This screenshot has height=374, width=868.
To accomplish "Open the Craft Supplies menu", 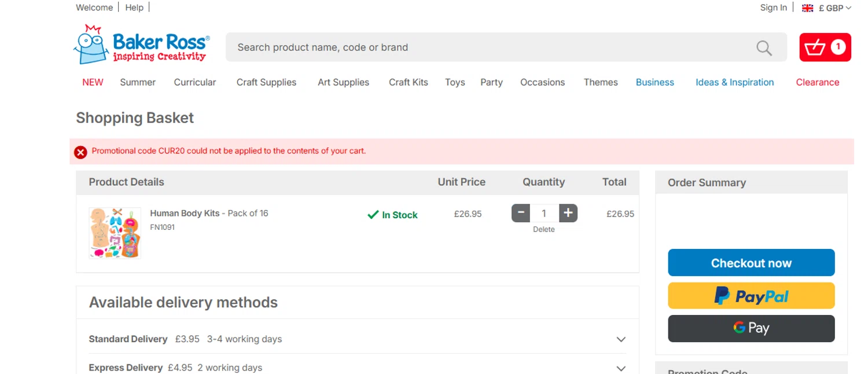I will click(x=266, y=82).
